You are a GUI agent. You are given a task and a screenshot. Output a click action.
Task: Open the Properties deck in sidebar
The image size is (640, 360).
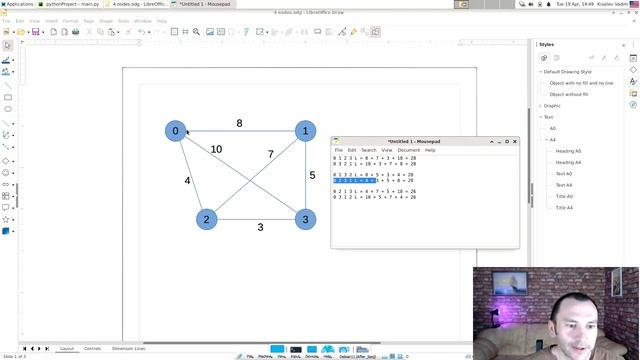click(x=633, y=58)
